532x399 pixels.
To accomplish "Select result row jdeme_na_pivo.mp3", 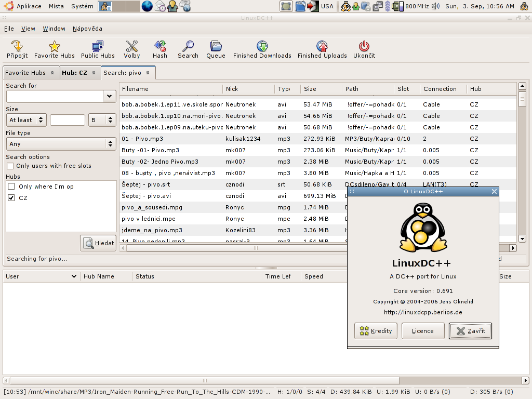I will tap(233, 230).
